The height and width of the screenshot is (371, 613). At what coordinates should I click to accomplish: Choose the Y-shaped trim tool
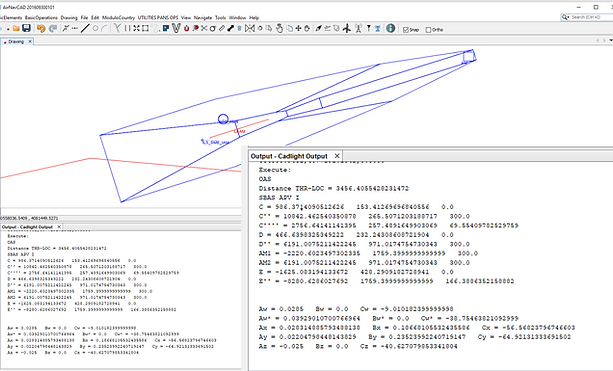[117, 28]
